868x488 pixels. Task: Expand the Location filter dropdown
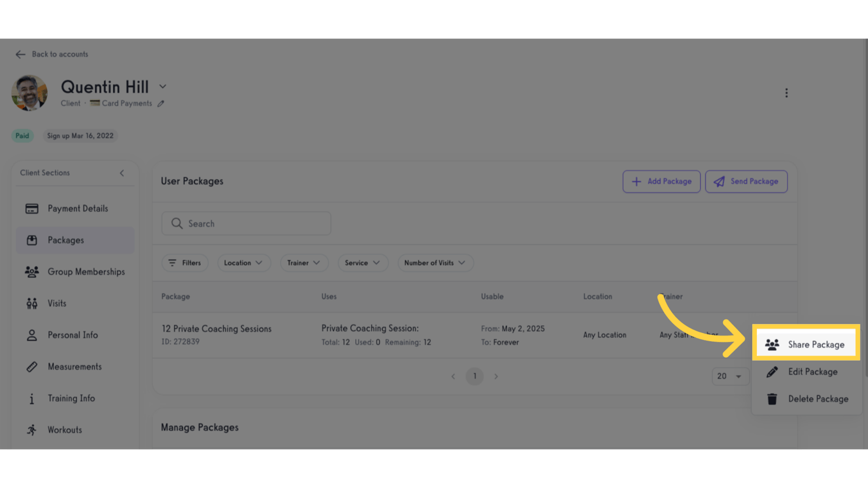(x=244, y=262)
